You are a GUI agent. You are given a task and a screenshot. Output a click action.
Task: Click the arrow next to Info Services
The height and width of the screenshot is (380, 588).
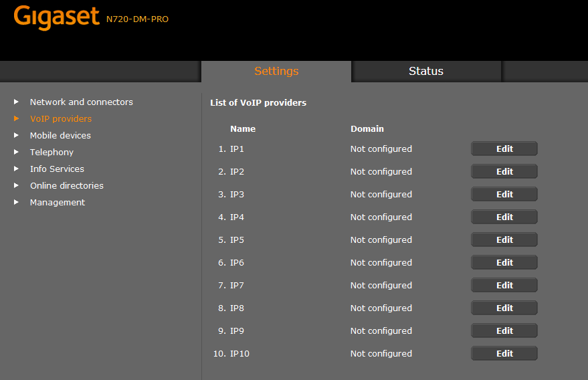click(17, 169)
